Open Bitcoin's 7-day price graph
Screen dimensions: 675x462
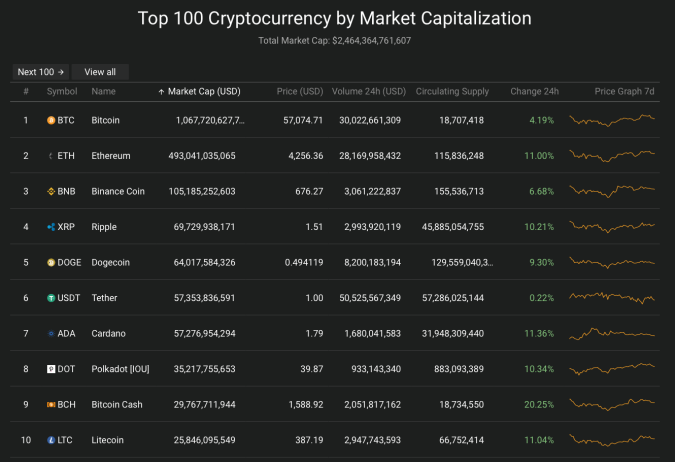coord(612,120)
